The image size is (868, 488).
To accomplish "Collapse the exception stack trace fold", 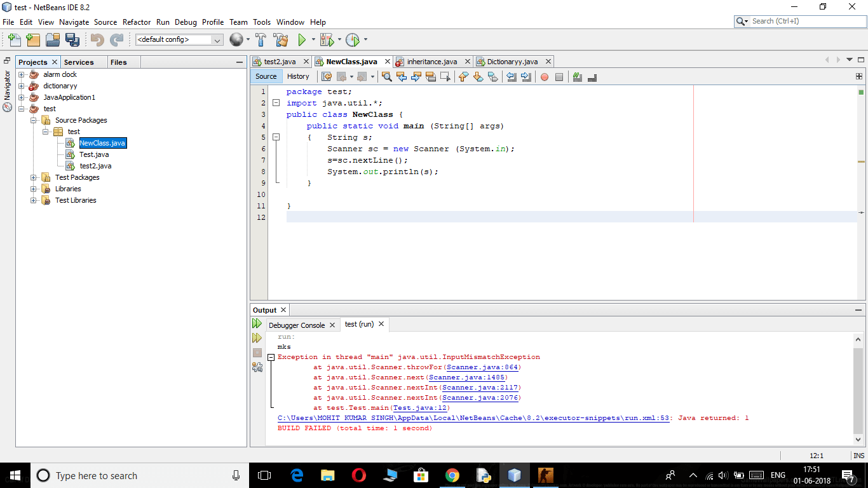I will (x=271, y=357).
